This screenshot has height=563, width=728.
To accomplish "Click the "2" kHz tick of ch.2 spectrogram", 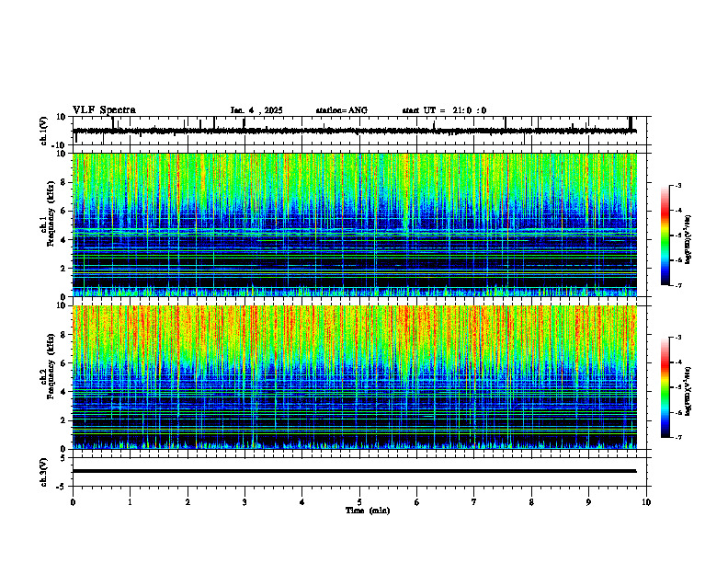I will pos(63,420).
